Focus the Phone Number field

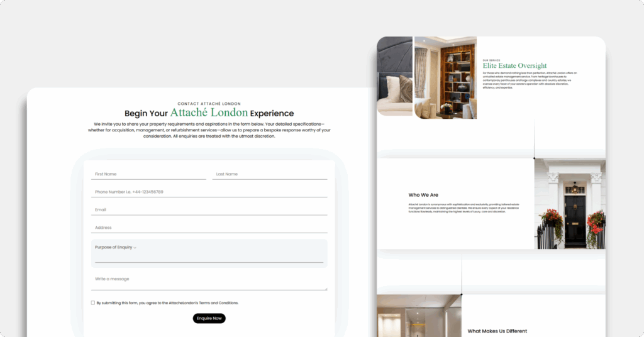coord(209,192)
